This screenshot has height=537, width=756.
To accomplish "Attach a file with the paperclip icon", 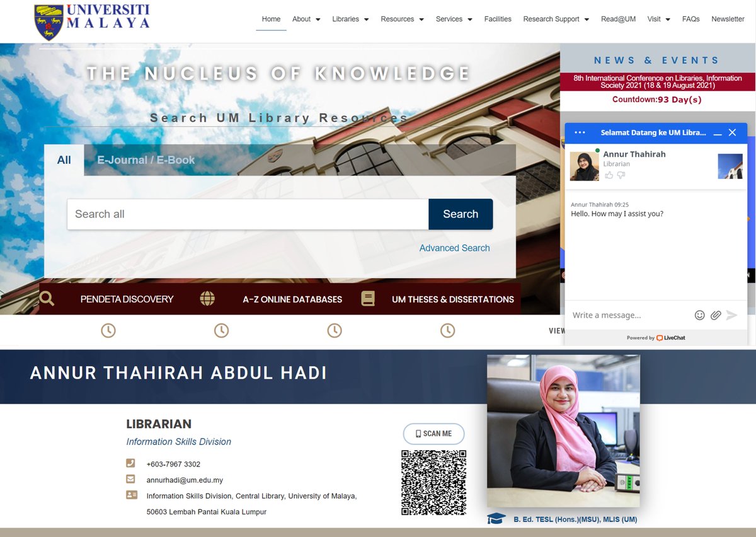I will point(716,315).
